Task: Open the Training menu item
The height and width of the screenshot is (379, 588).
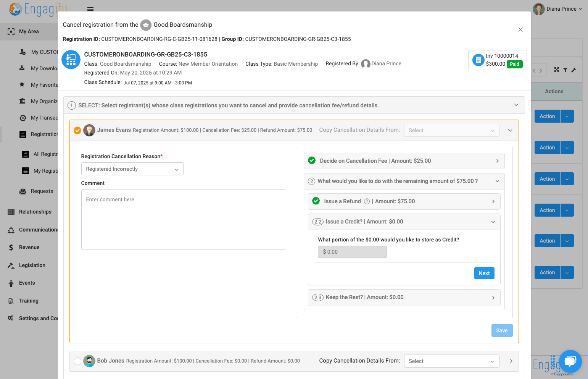Action: click(x=29, y=301)
